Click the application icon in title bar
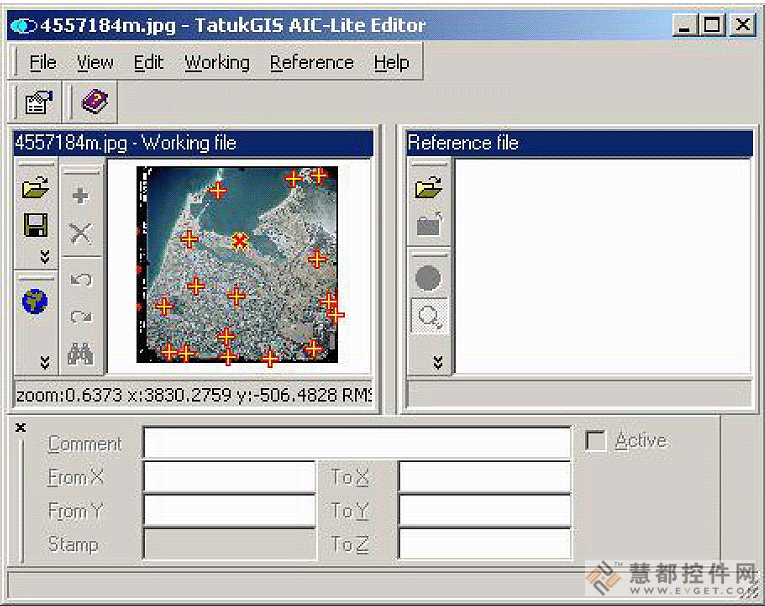This screenshot has width=765, height=606. [23, 25]
